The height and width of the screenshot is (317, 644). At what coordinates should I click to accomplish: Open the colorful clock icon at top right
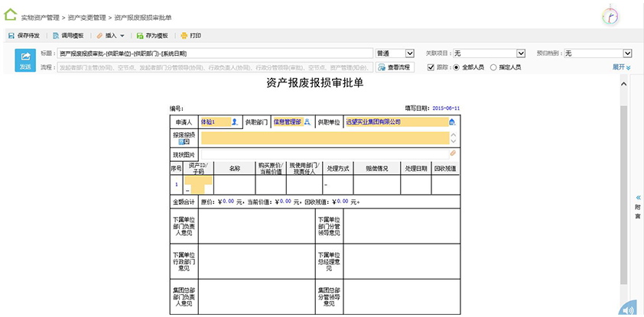pos(611,16)
